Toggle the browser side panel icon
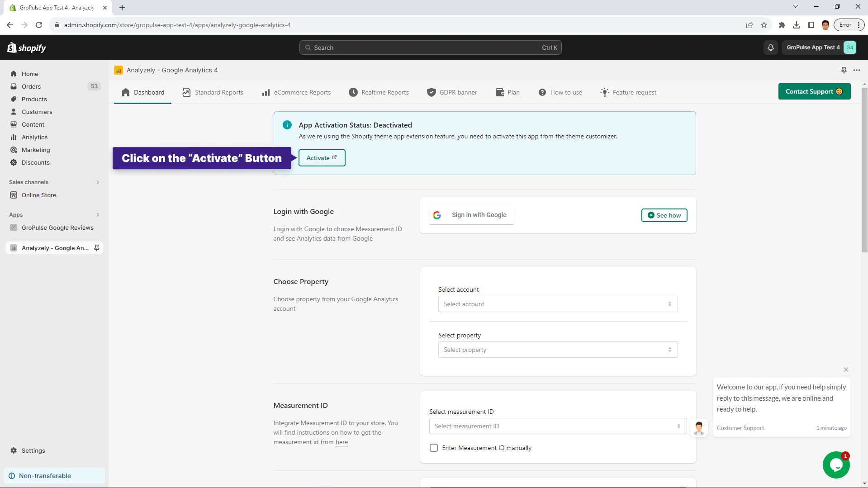This screenshot has height=488, width=868. (x=811, y=25)
